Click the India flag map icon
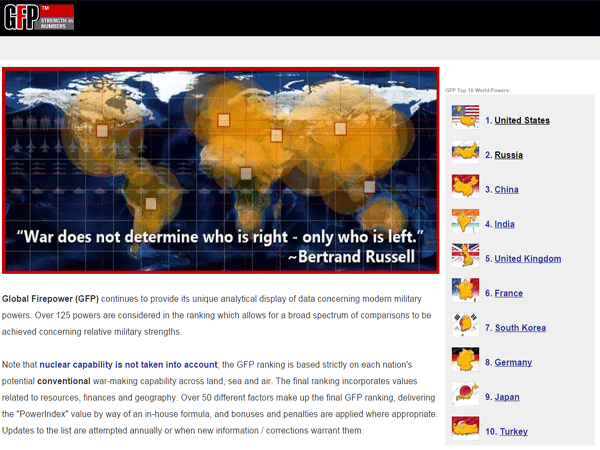 click(465, 222)
